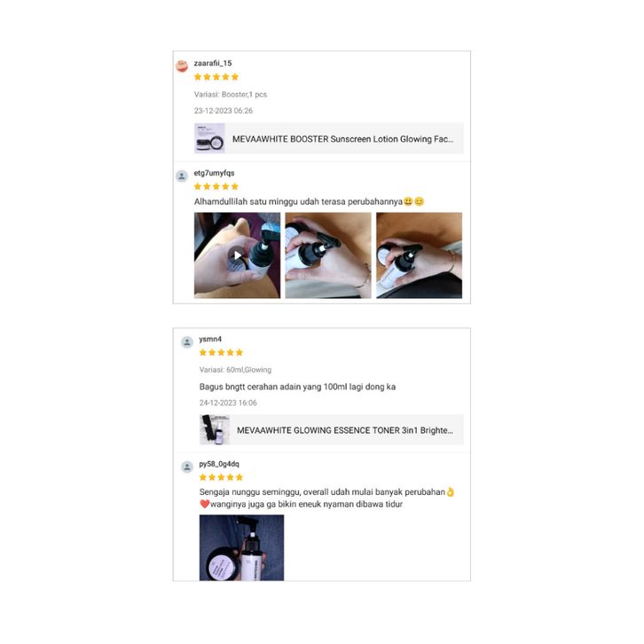Open ysmn4 user avatar icon
This screenshot has width=644, height=644.
pyautogui.click(x=187, y=342)
